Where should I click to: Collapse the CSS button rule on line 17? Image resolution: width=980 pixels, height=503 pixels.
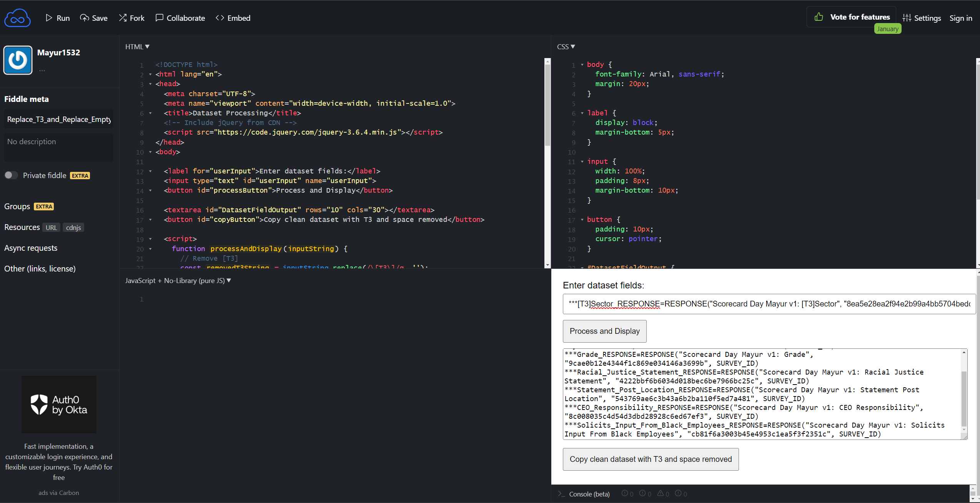pyautogui.click(x=582, y=220)
